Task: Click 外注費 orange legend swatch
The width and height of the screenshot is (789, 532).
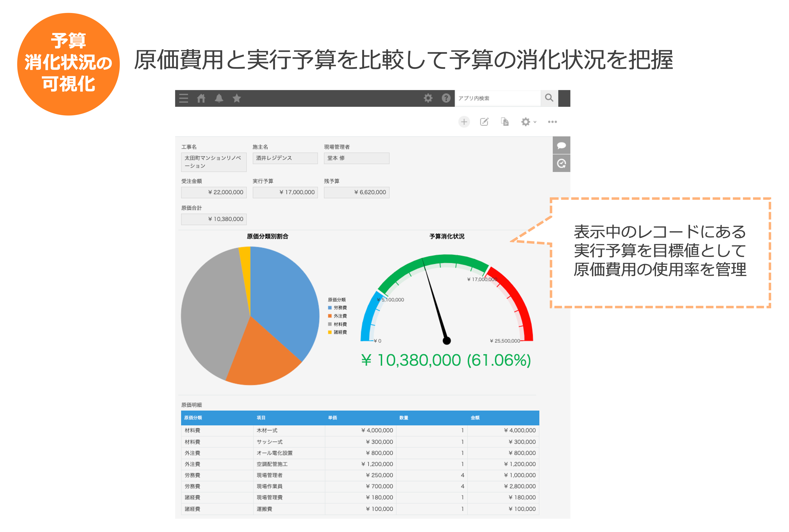Action: pos(330,316)
